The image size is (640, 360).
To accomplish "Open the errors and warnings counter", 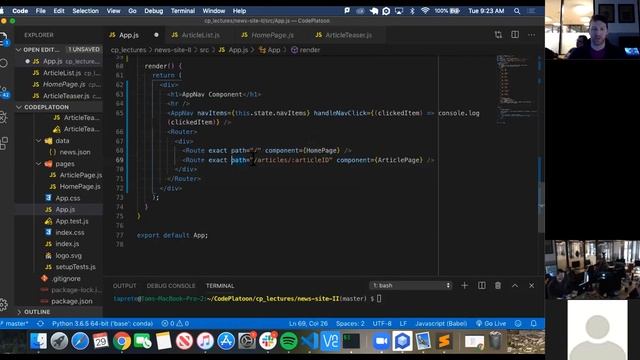I will click(x=175, y=323).
